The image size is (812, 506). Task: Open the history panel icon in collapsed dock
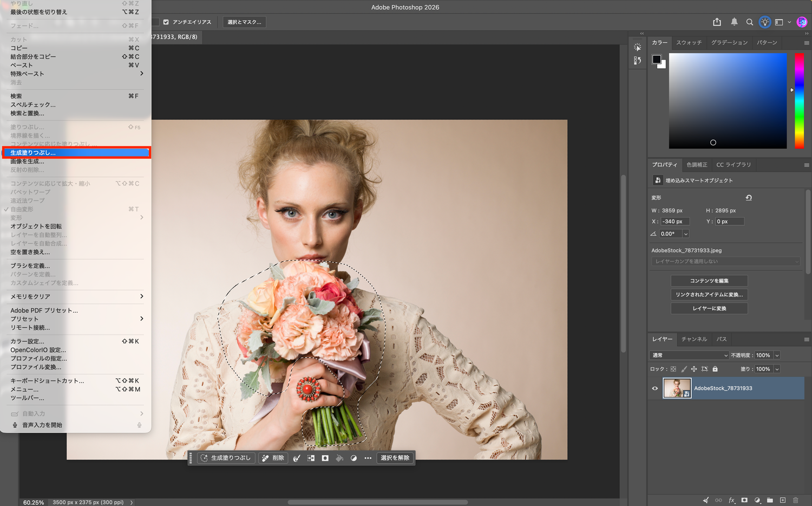637,61
